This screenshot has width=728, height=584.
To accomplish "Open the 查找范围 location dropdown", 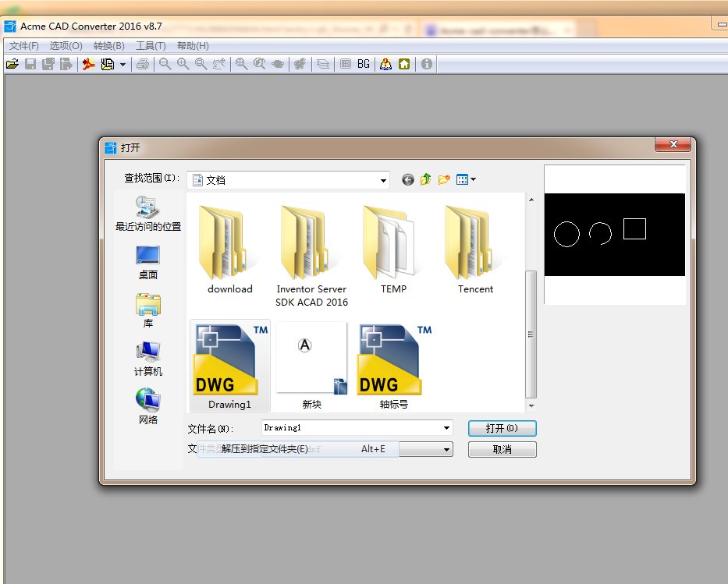I will pyautogui.click(x=383, y=179).
